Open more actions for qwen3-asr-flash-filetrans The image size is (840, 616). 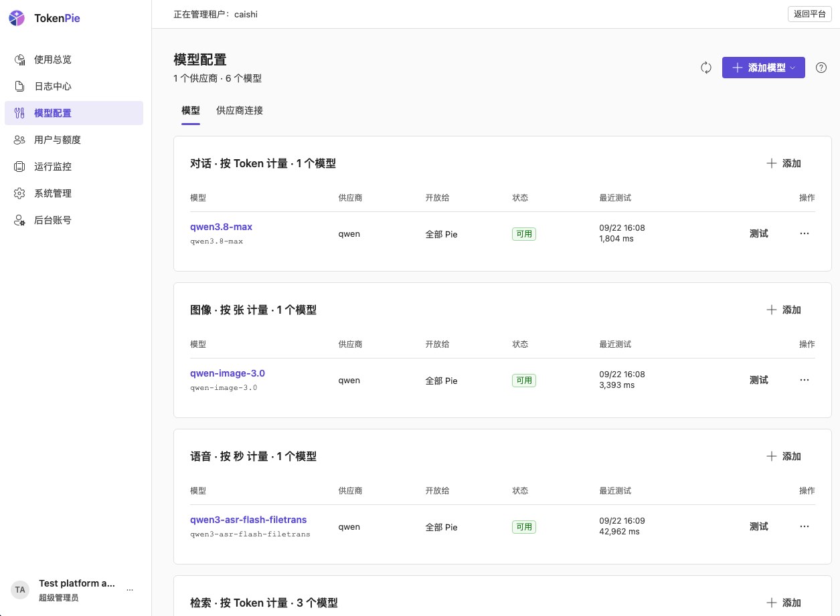coord(805,526)
